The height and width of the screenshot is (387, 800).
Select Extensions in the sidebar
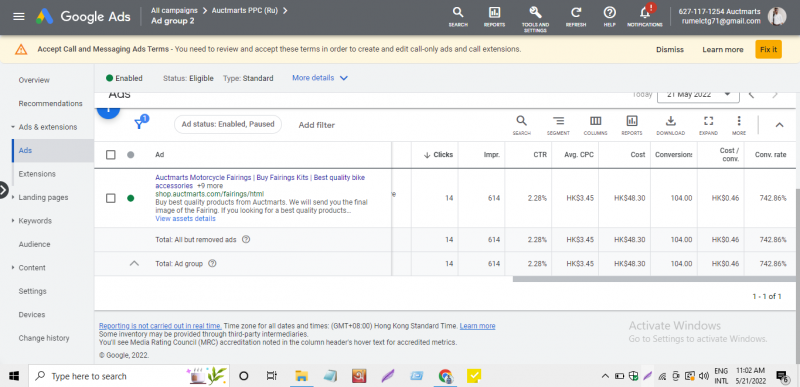click(37, 174)
